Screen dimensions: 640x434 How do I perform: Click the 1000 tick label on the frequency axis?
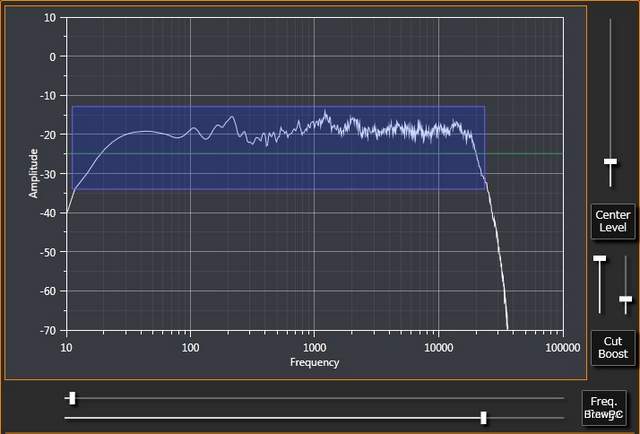point(314,348)
